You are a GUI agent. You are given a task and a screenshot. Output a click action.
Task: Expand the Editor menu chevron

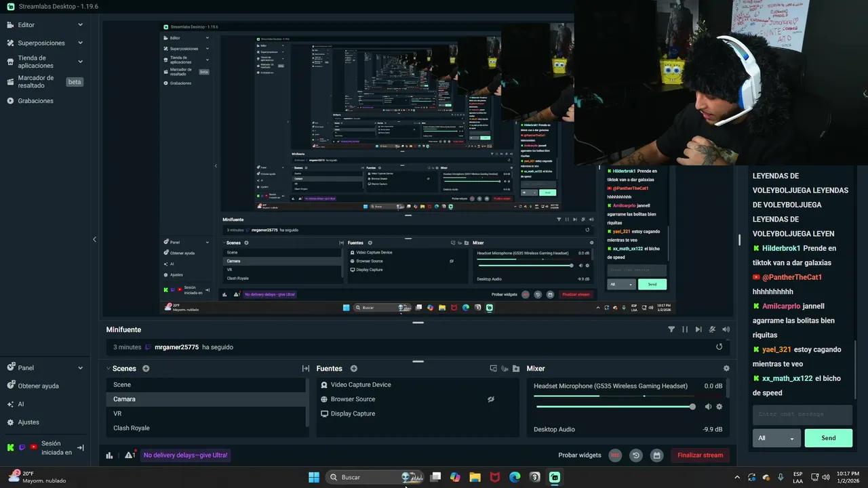click(x=80, y=25)
